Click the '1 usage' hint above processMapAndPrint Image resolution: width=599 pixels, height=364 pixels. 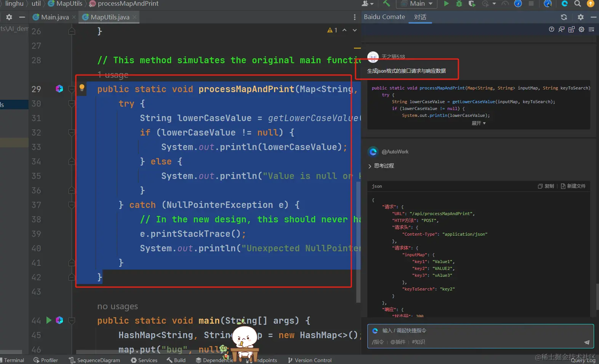pyautogui.click(x=113, y=75)
